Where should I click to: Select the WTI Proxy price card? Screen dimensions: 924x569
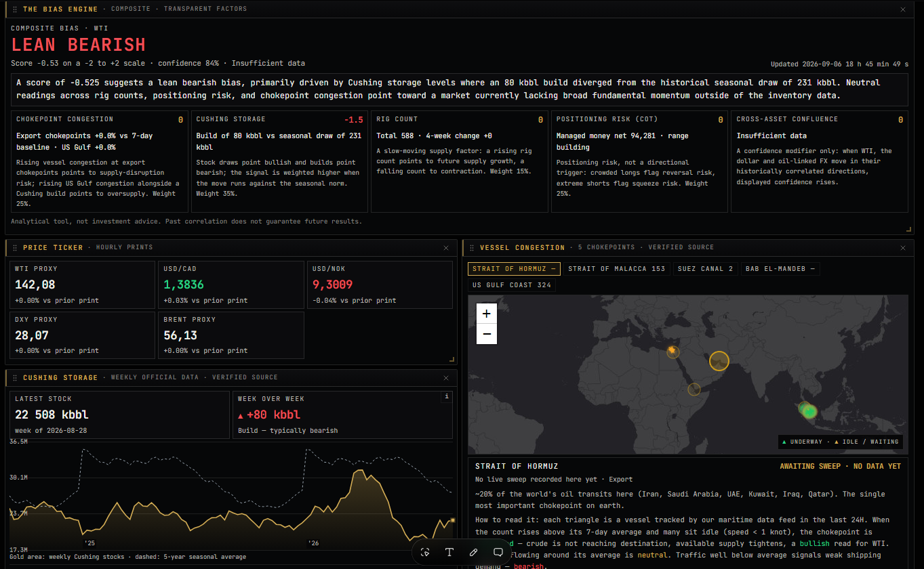(x=82, y=284)
